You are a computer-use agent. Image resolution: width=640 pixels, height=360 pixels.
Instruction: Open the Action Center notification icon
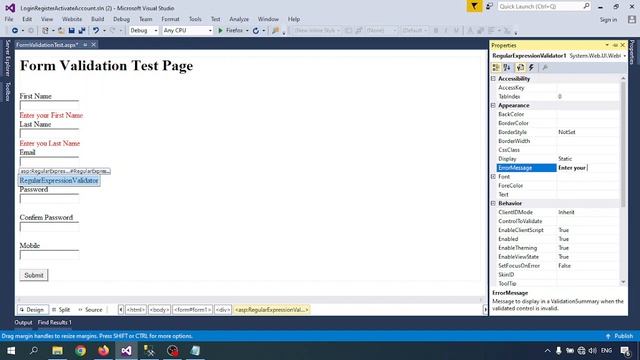[625, 351]
